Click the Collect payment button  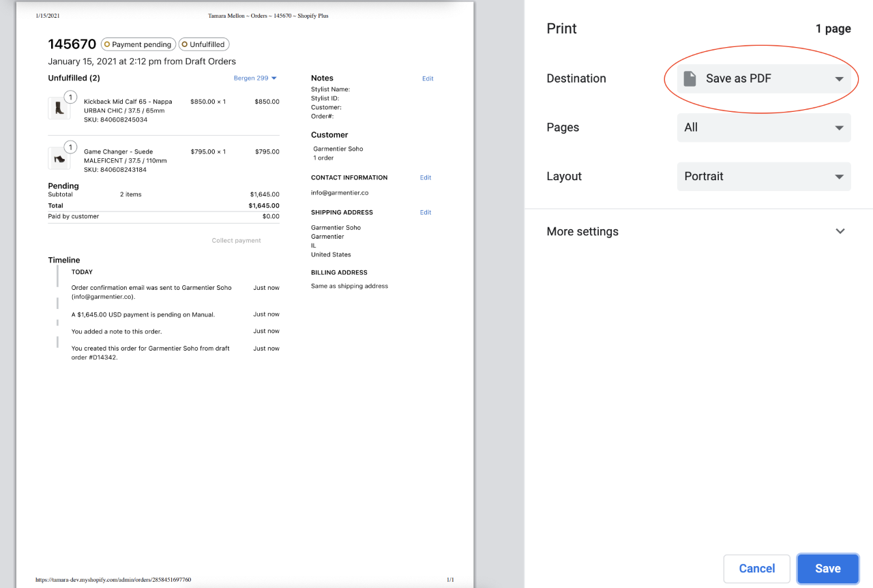pos(236,240)
